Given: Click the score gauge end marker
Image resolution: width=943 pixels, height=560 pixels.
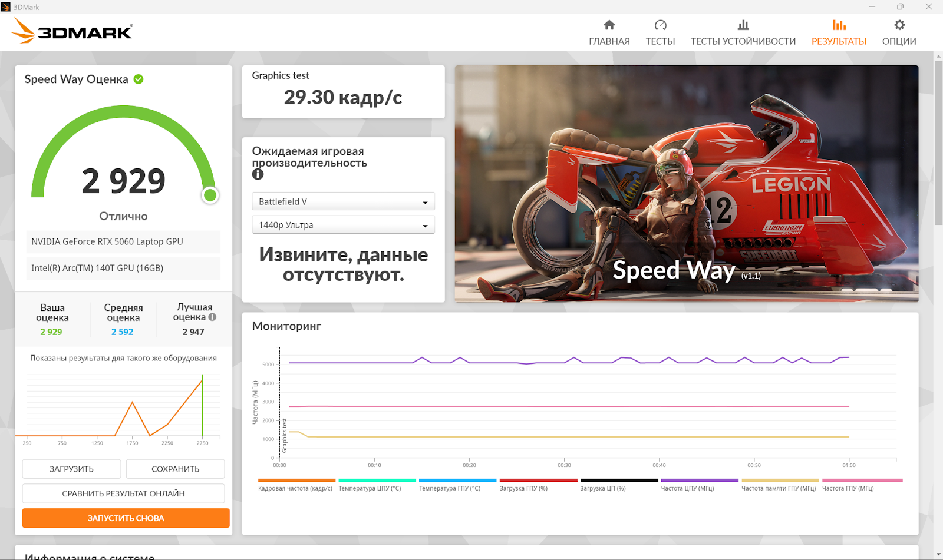Looking at the screenshot, I should click(x=210, y=195).
